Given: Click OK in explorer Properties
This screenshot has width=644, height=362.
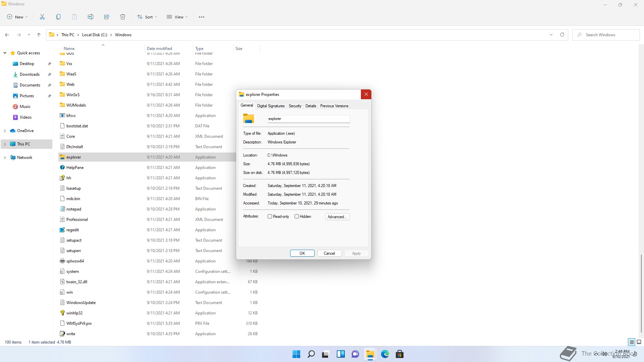Looking at the screenshot, I should (x=302, y=253).
